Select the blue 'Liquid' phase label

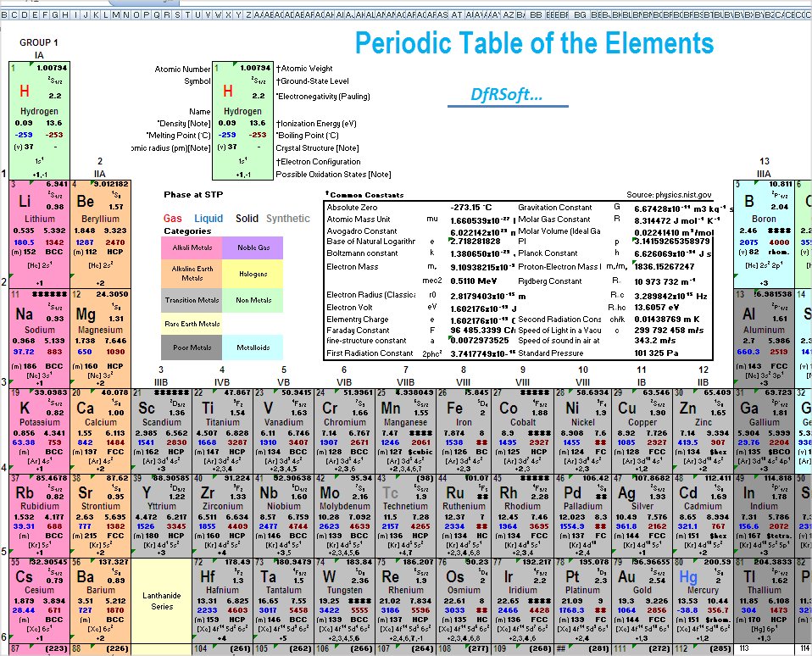209,219
